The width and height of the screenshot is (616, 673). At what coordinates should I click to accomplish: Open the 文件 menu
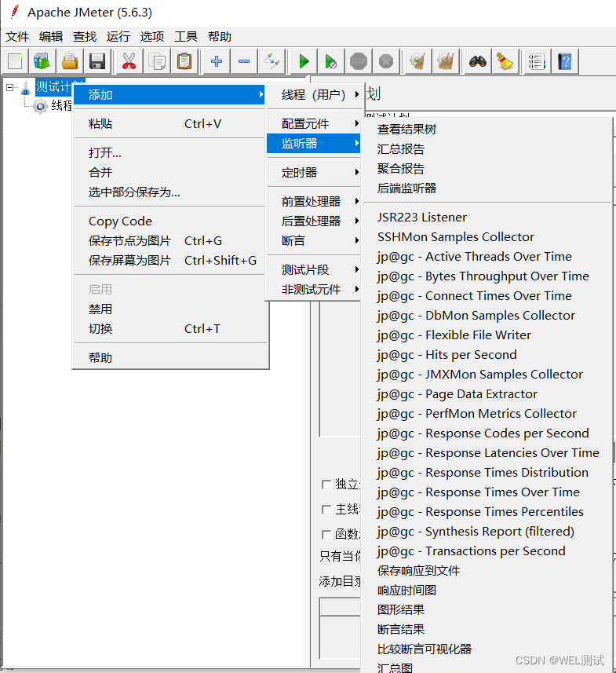point(17,36)
